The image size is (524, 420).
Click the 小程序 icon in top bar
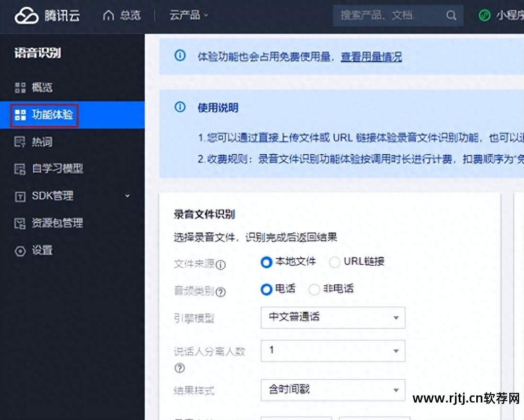[x=484, y=16]
